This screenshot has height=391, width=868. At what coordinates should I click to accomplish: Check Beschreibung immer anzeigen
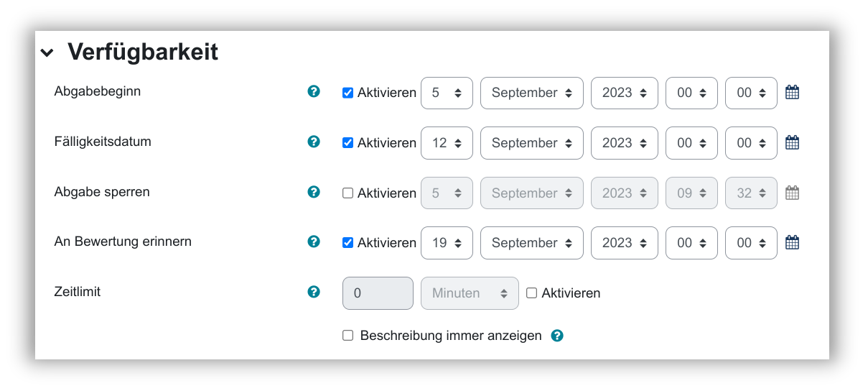click(x=348, y=336)
